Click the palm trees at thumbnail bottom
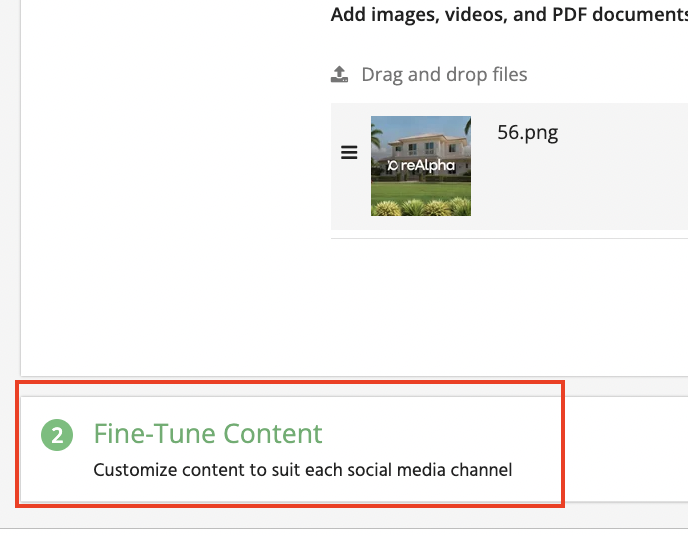The image size is (688, 536). tap(420, 204)
